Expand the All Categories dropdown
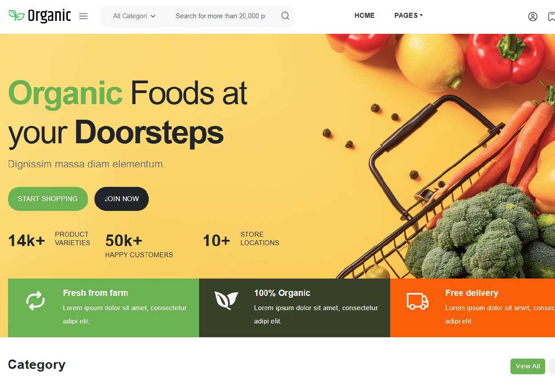The height and width of the screenshot is (392, 555). (134, 16)
